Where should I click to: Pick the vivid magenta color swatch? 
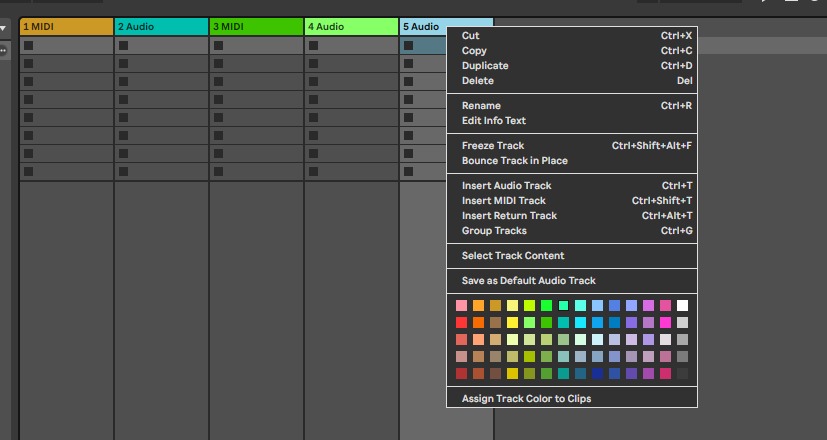[x=666, y=322]
